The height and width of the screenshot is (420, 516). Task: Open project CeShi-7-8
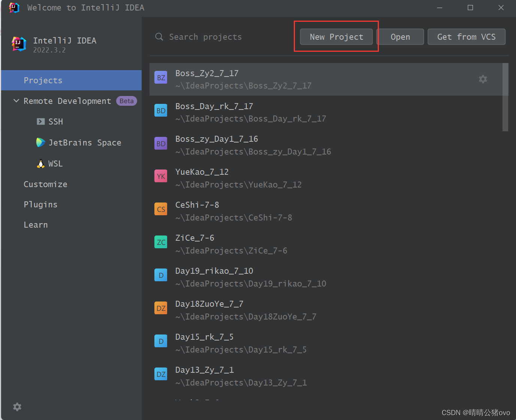326,211
